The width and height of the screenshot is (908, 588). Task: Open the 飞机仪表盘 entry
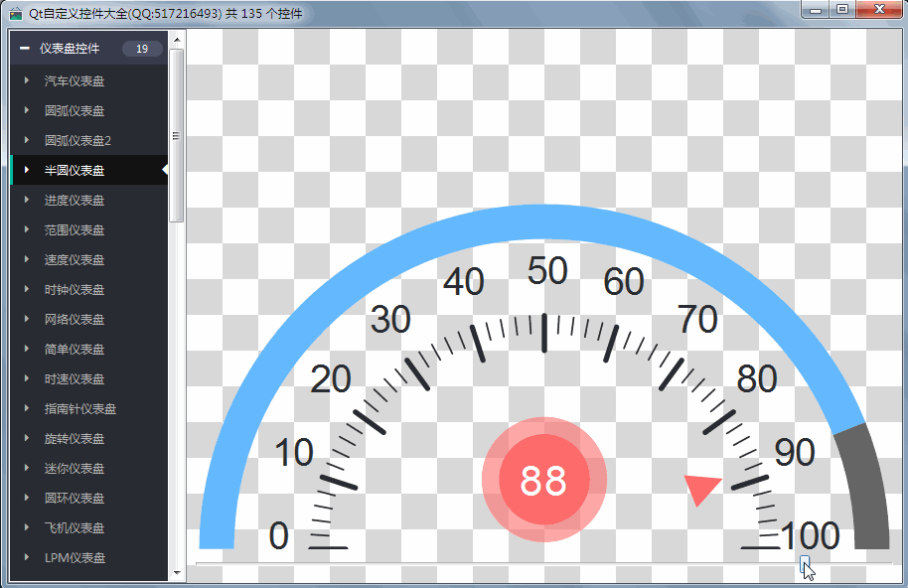point(75,527)
